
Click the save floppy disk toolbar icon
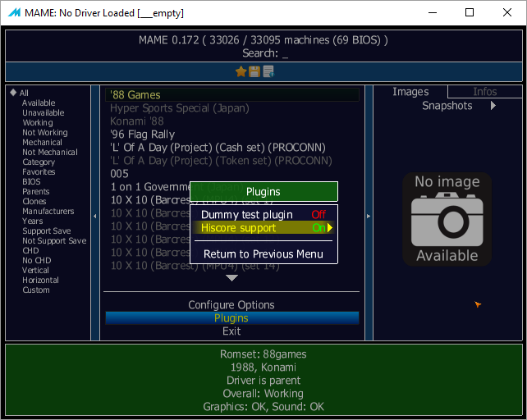254,71
